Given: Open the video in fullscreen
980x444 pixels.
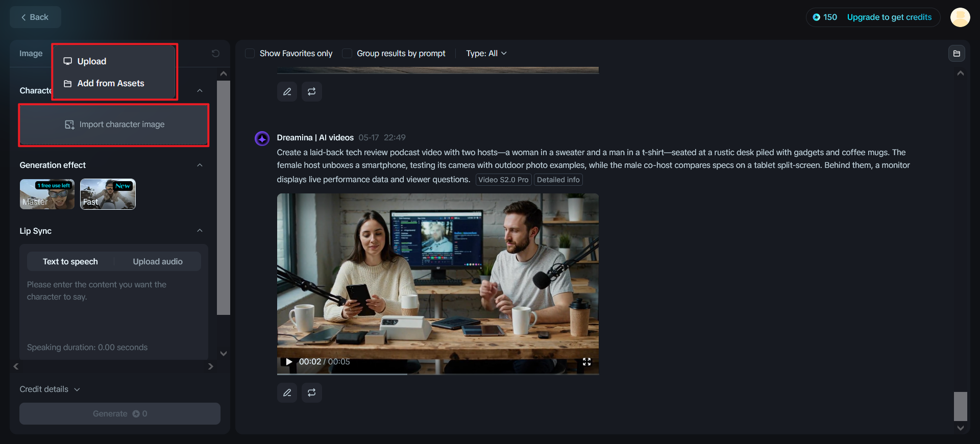Looking at the screenshot, I should tap(587, 362).
